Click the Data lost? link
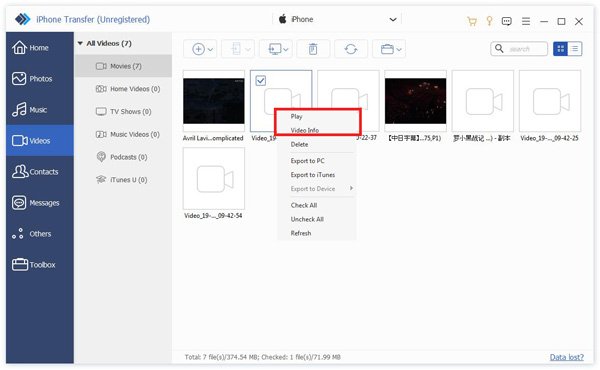 coord(566,357)
